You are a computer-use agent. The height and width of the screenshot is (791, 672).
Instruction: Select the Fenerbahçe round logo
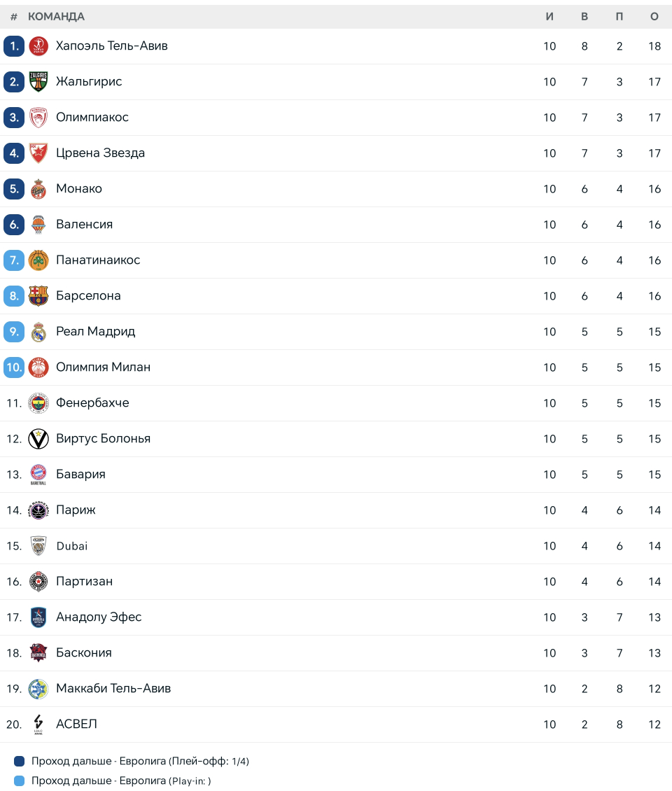38,403
